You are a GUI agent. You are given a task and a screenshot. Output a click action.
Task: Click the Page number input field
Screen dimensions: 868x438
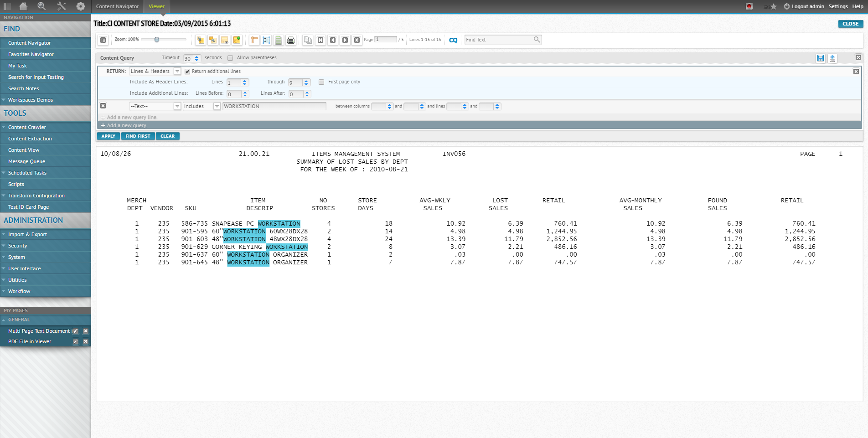[386, 39]
